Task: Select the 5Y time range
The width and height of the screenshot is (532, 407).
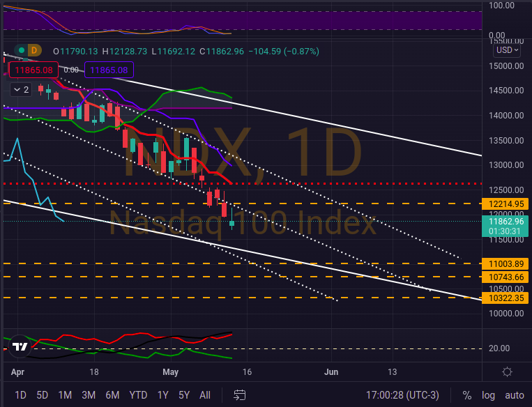Action: (184, 395)
